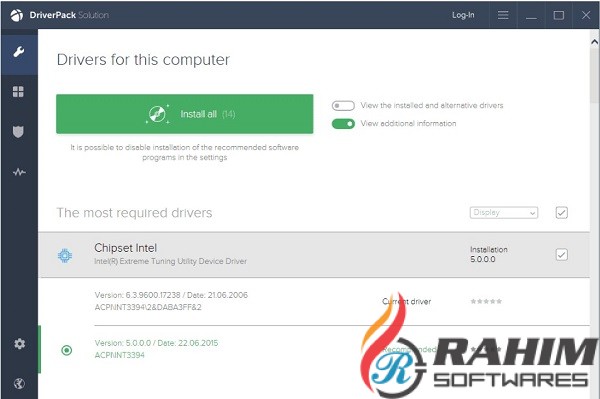Open the Software apps grid in sidebar
This screenshot has height=399, width=600.
point(18,92)
